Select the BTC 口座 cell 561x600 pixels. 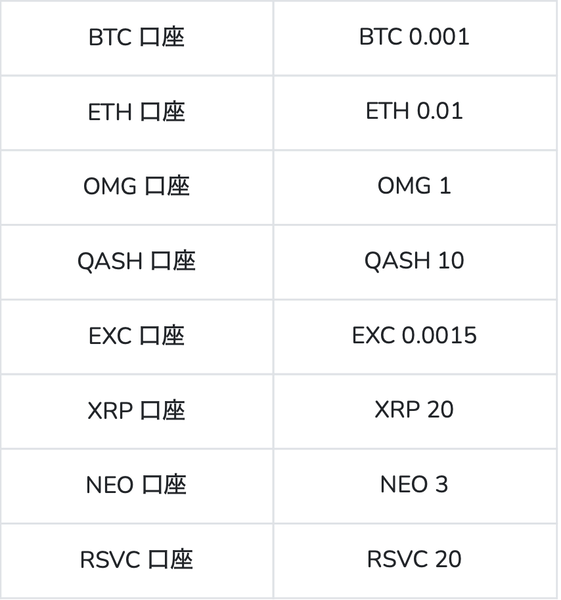tap(137, 38)
